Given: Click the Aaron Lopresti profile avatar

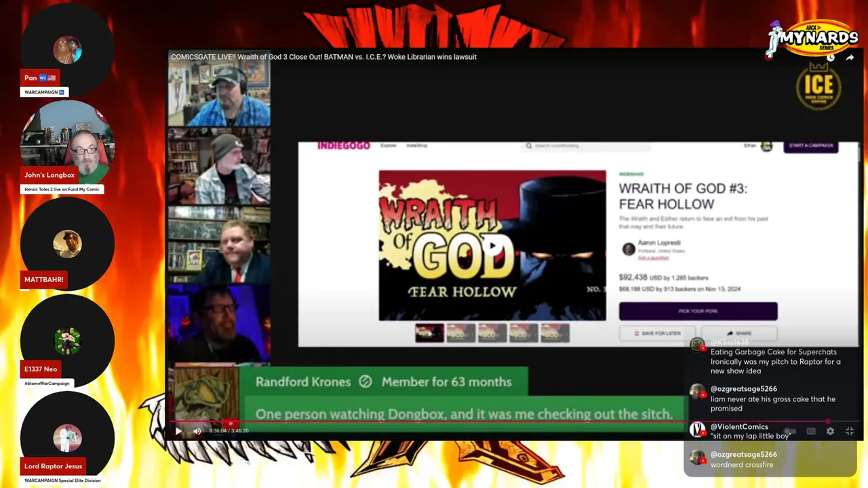Looking at the screenshot, I should point(629,249).
